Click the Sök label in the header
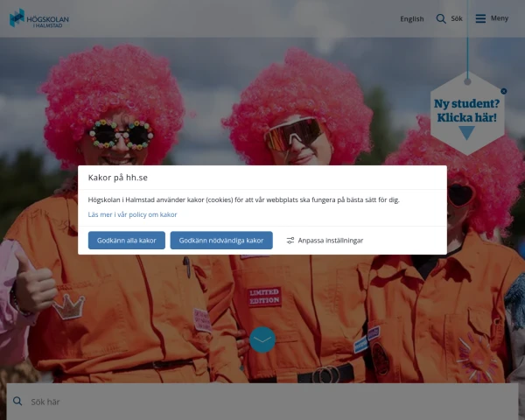 [457, 18]
